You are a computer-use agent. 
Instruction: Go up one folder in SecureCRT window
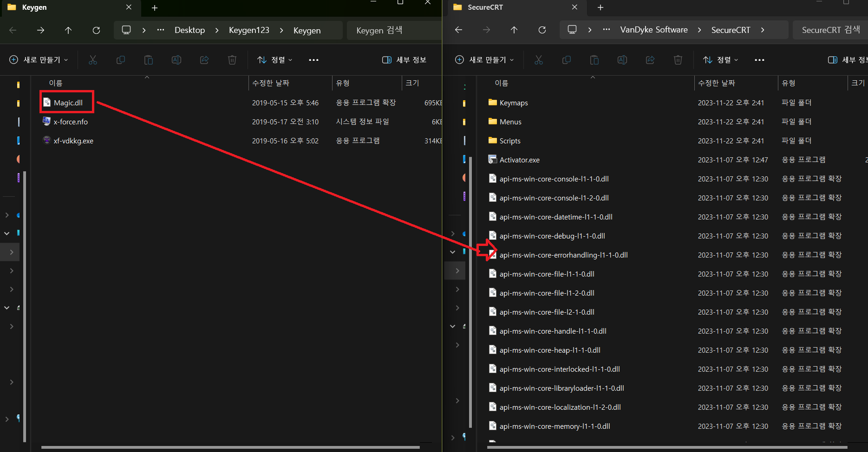click(x=514, y=30)
